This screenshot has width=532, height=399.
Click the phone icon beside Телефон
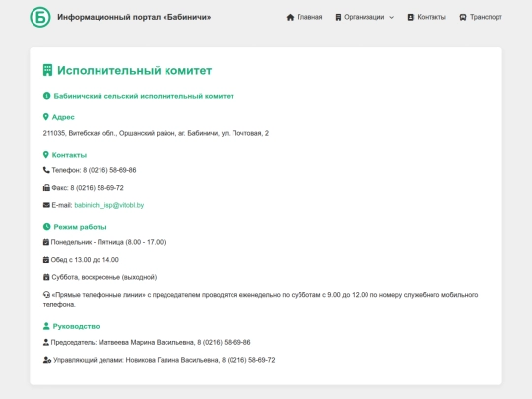point(46,170)
